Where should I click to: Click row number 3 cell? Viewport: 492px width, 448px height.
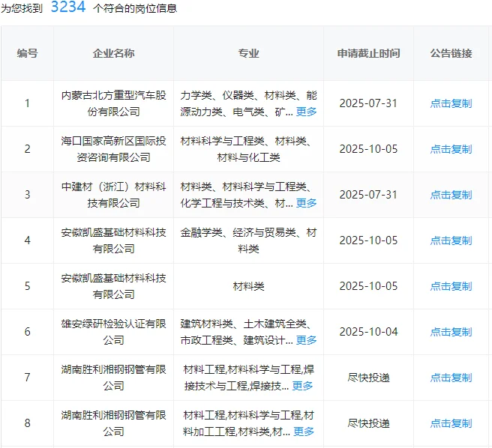[27, 195]
